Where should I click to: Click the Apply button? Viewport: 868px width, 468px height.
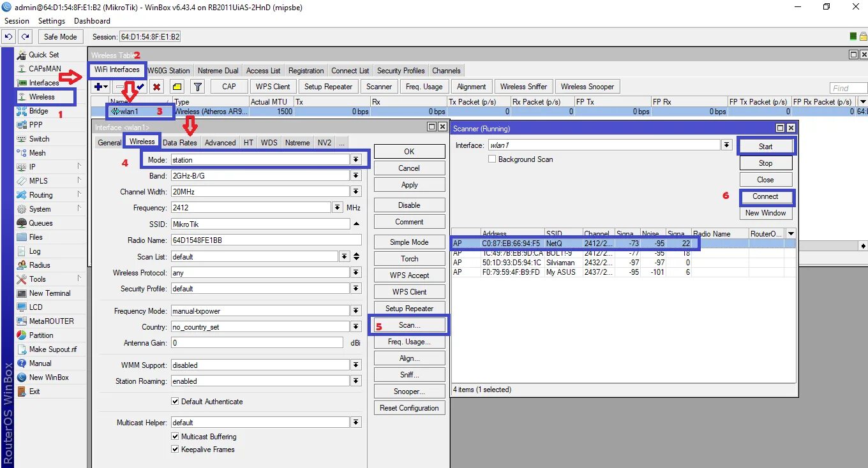409,185
